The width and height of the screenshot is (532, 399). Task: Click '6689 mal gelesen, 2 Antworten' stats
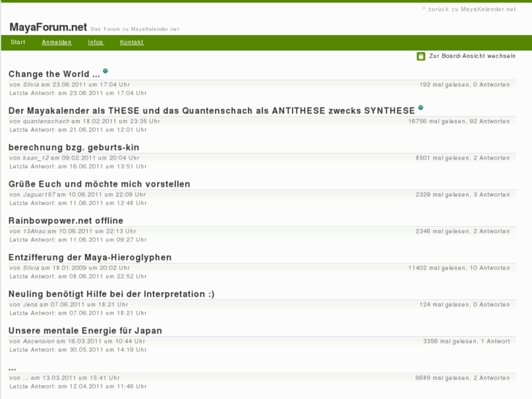[x=462, y=378]
